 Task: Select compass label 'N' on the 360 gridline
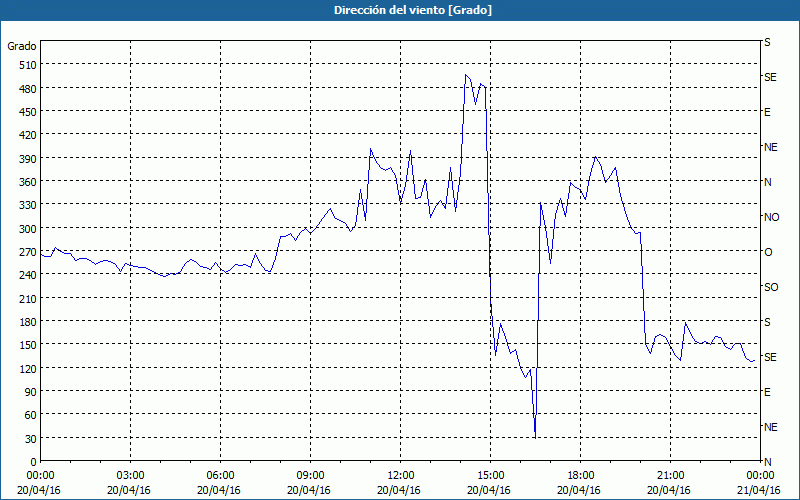(767, 182)
